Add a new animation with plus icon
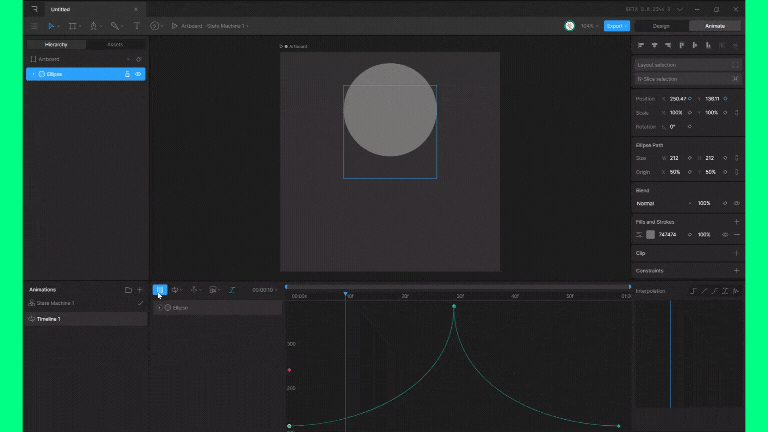 139,290
